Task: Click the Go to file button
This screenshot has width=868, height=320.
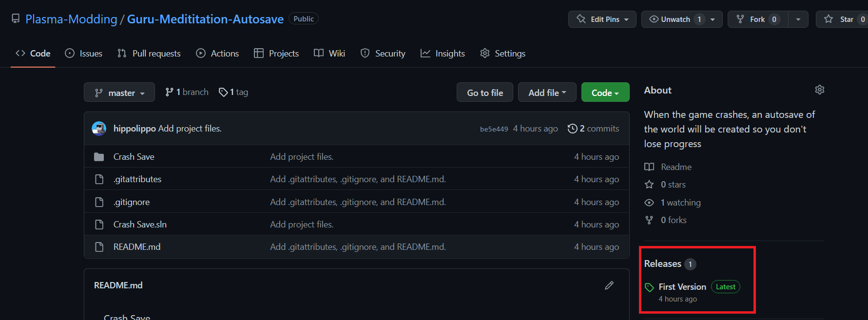Action: click(x=485, y=93)
